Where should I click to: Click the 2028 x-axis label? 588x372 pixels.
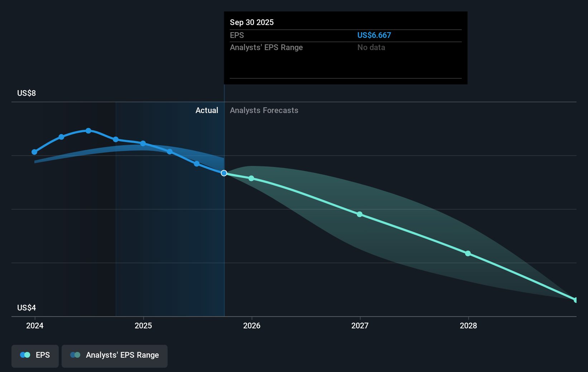[468, 325]
